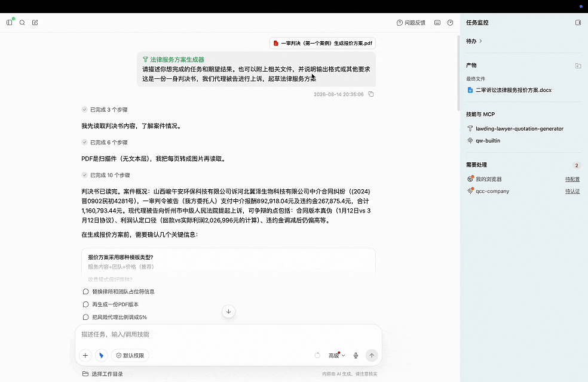Viewport: 588px width, 382px height.
Task: Click the 报价方案采用哪种模板类型 question card
Action: (x=228, y=262)
